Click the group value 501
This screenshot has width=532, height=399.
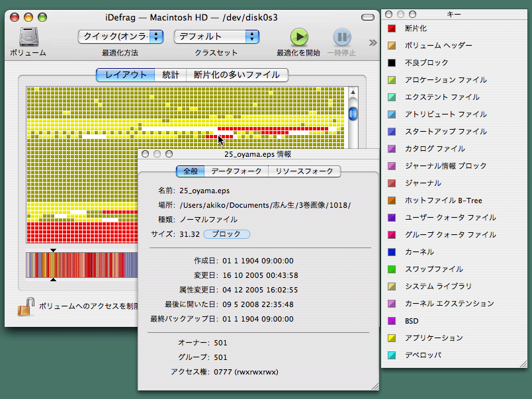[x=220, y=357]
